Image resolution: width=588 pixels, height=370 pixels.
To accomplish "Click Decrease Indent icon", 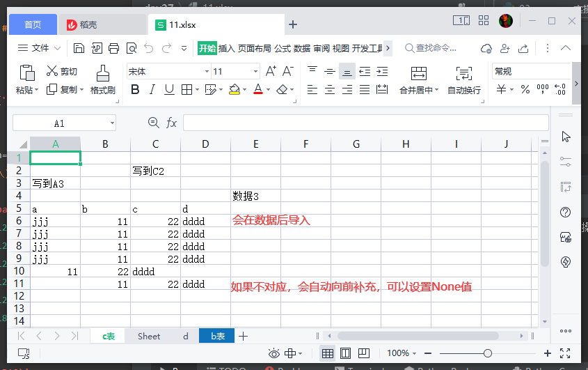I will [365, 71].
